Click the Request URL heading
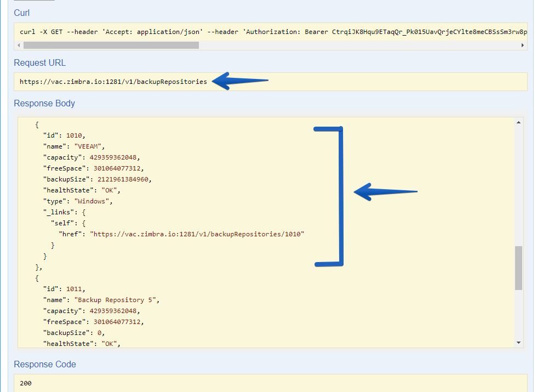 [x=39, y=63]
